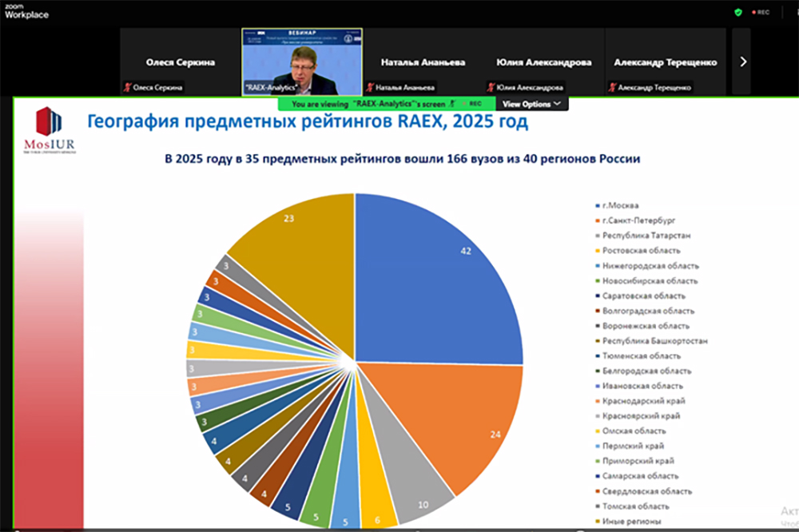
Task: Click the orange pie slice labeled 24
Action: pyautogui.click(x=463, y=423)
